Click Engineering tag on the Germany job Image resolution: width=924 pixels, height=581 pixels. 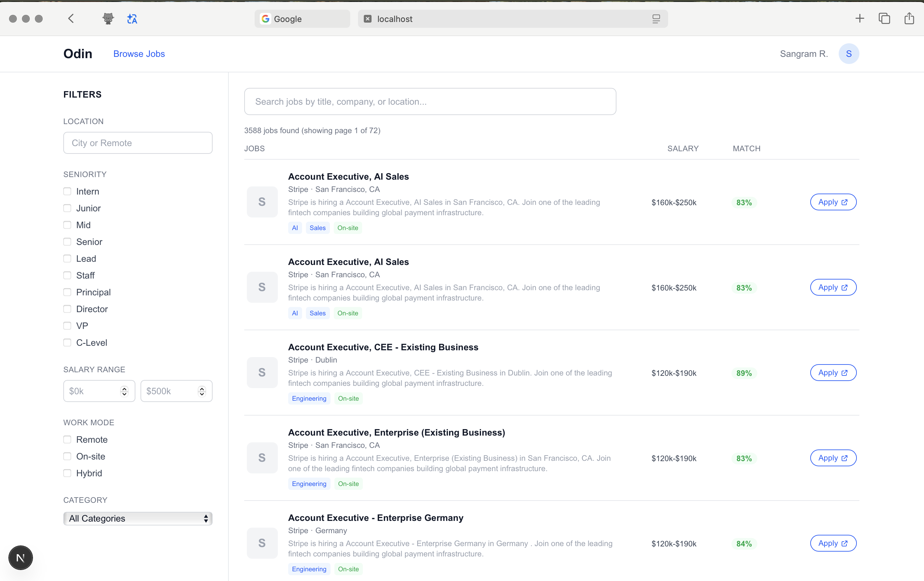309,569
